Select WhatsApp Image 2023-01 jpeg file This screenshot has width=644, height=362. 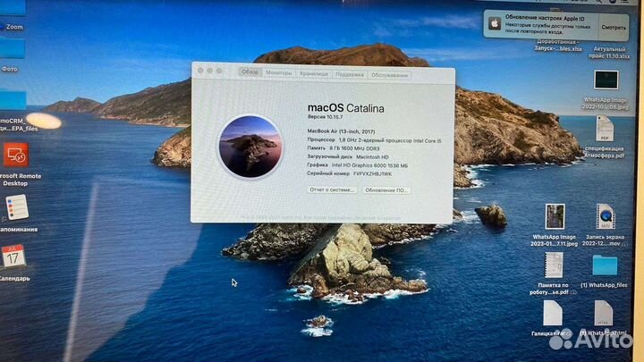[x=555, y=216]
